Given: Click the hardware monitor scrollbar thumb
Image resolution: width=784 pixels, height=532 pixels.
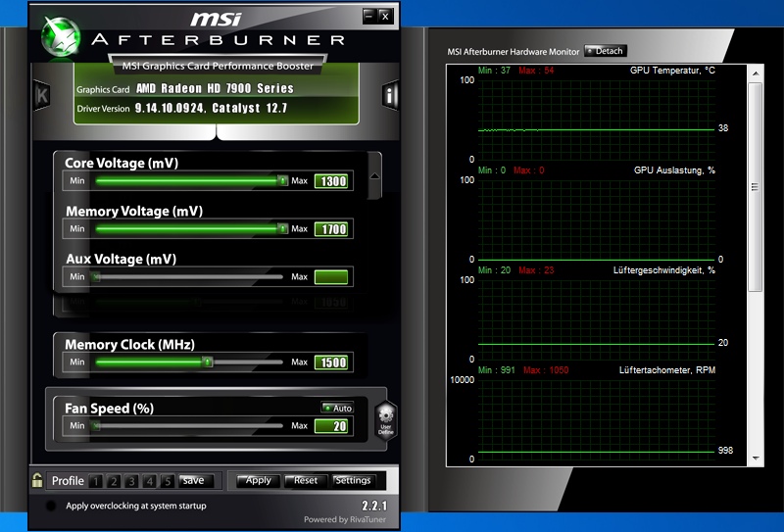Looking at the screenshot, I should tap(756, 187).
